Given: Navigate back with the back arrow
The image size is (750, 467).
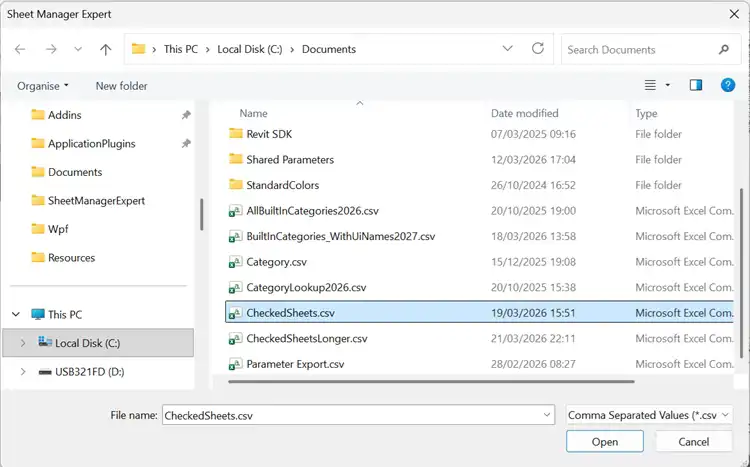Looking at the screenshot, I should (20, 49).
